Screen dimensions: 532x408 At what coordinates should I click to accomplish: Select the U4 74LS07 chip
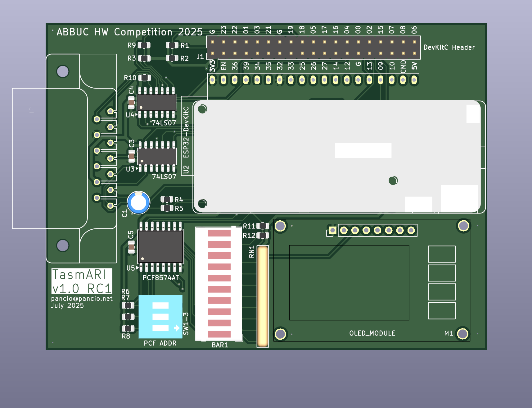(157, 103)
